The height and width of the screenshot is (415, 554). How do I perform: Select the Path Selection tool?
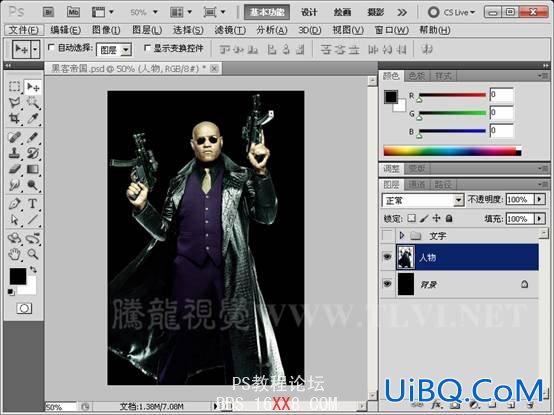tap(14, 220)
